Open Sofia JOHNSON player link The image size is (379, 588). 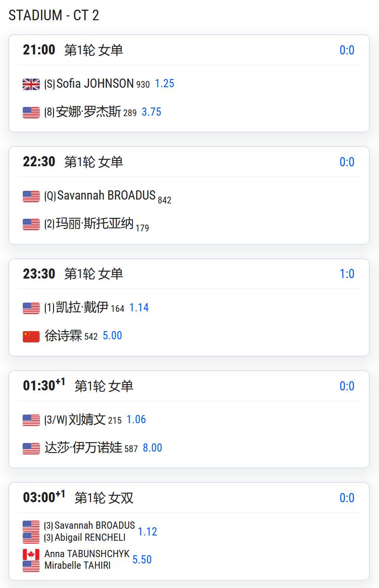coord(95,83)
